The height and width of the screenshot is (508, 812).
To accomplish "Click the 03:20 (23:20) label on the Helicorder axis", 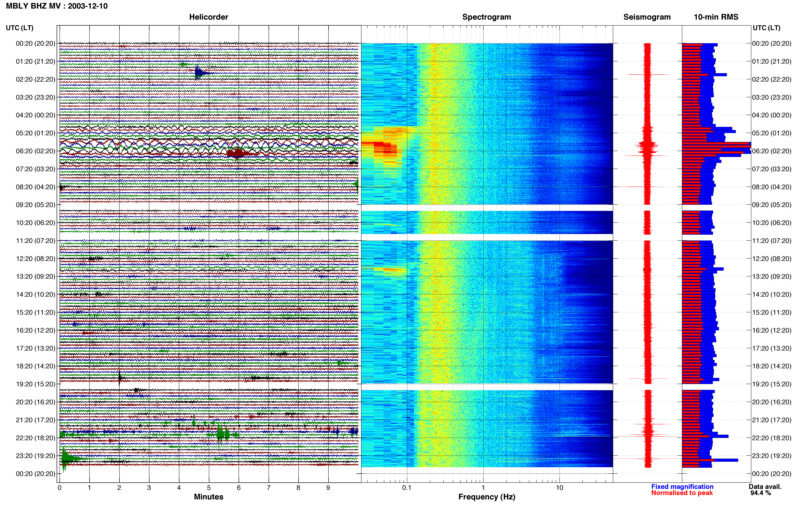I will 36,97.
